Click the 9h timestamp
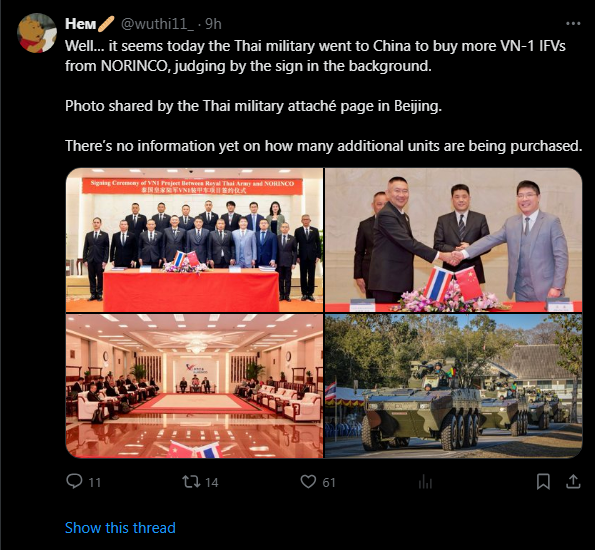Viewport: 595px width, 550px height. click(x=213, y=24)
